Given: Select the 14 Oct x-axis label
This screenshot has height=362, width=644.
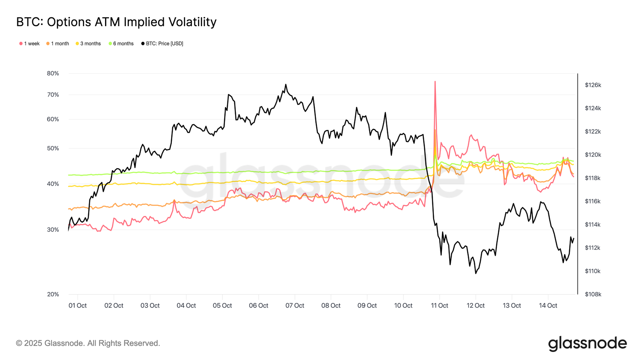Looking at the screenshot, I should (548, 306).
